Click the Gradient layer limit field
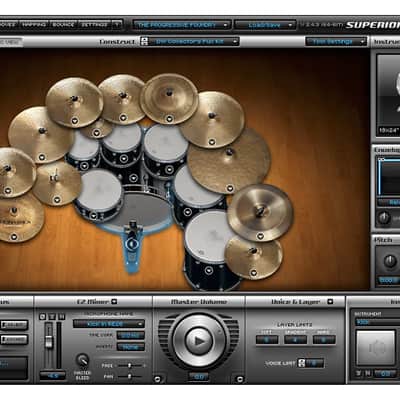Image resolution: width=400 pixels, height=400 pixels. click(295, 340)
